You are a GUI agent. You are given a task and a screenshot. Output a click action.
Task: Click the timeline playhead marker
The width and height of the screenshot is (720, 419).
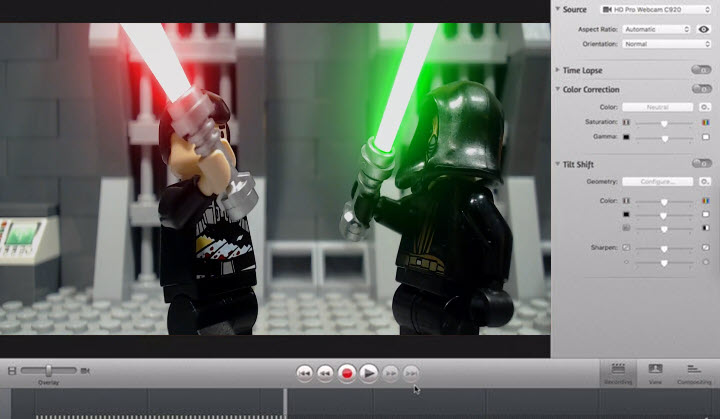285,403
